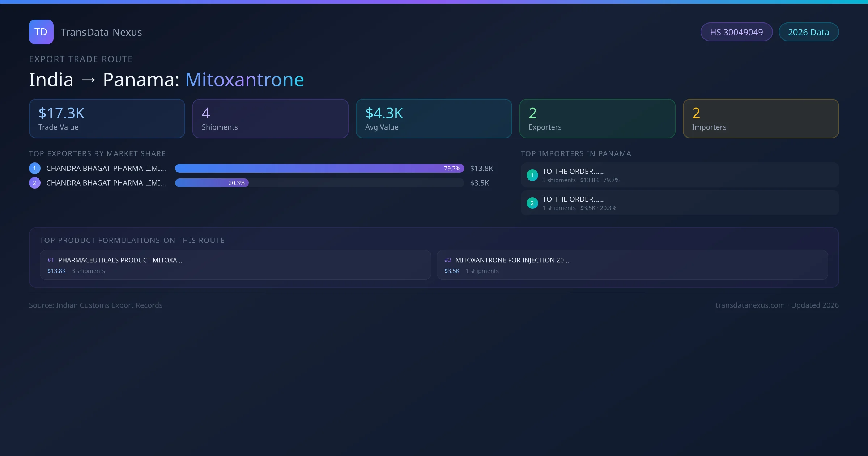Click the purple rank 2 exporter badge
This screenshot has height=456, width=868.
pyautogui.click(x=35, y=183)
